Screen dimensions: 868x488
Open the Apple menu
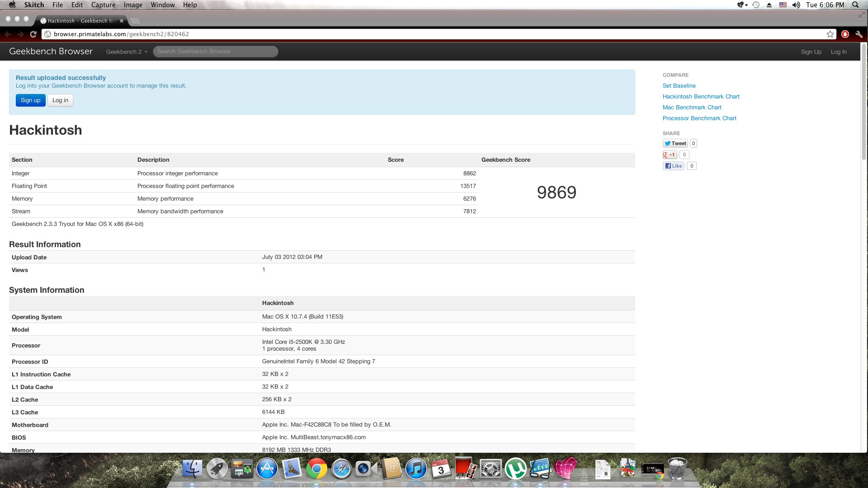pos(12,5)
